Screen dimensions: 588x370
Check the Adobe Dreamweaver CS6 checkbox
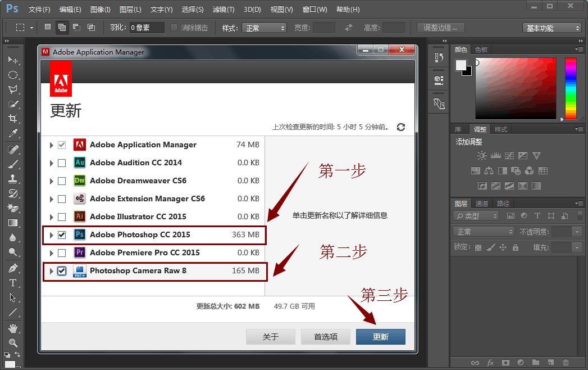point(62,181)
